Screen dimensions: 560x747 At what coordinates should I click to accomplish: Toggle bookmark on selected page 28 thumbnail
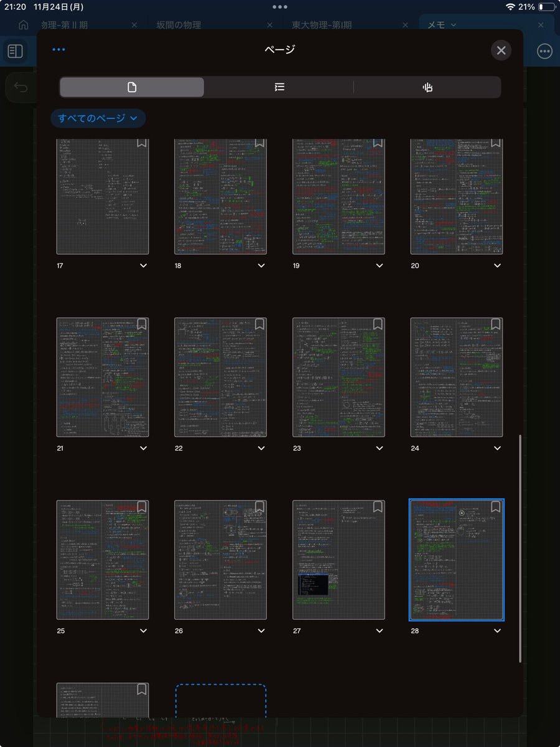pyautogui.click(x=495, y=507)
